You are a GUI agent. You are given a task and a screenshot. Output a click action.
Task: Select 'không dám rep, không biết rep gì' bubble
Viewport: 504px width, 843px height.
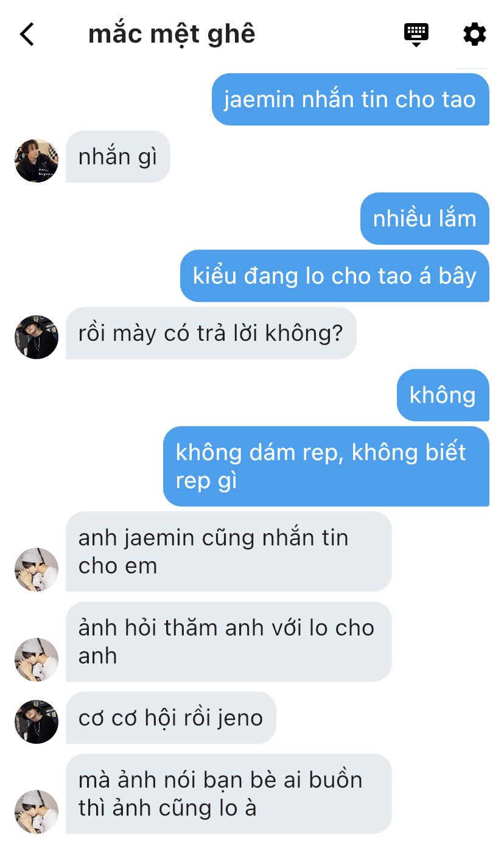(326, 466)
